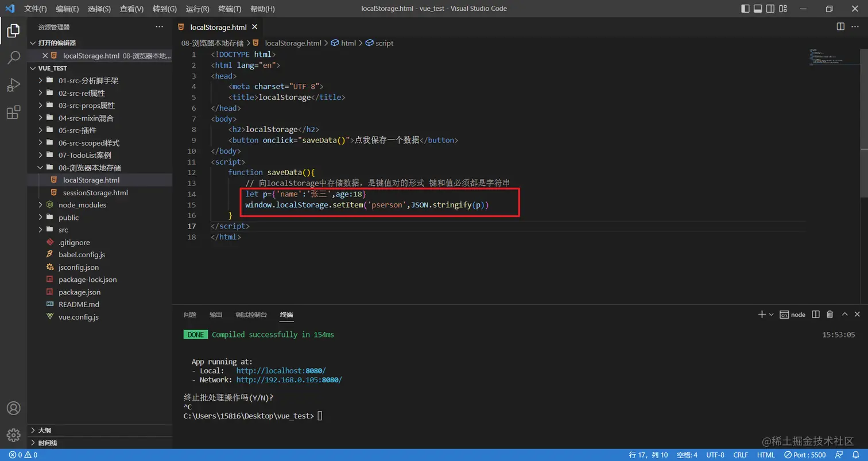This screenshot has width=868, height=461.
Task: Click the new terminal plus icon
Action: pyautogui.click(x=762, y=314)
